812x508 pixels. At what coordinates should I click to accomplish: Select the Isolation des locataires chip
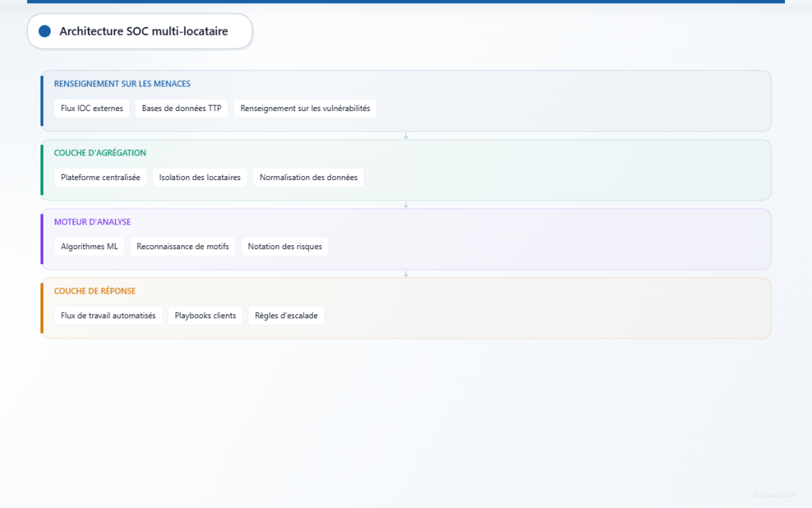200,178
